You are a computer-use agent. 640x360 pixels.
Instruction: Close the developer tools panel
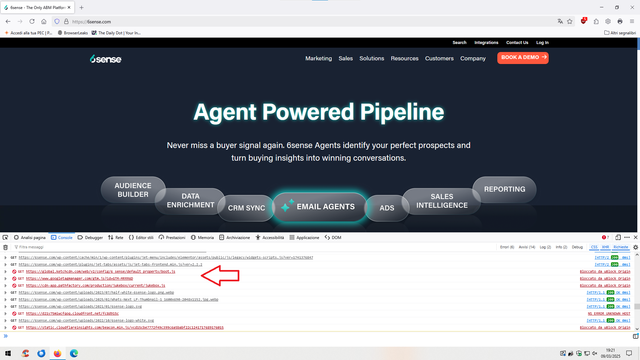636,237
